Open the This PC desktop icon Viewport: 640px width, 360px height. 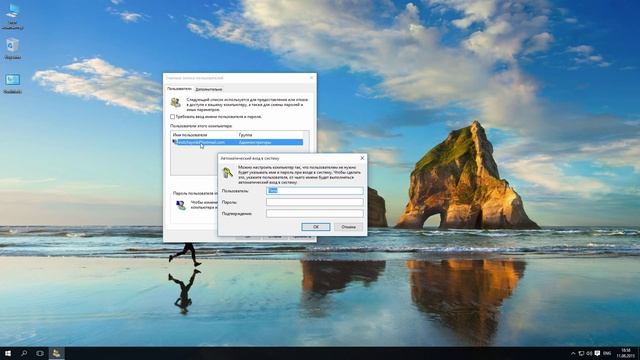click(x=13, y=16)
